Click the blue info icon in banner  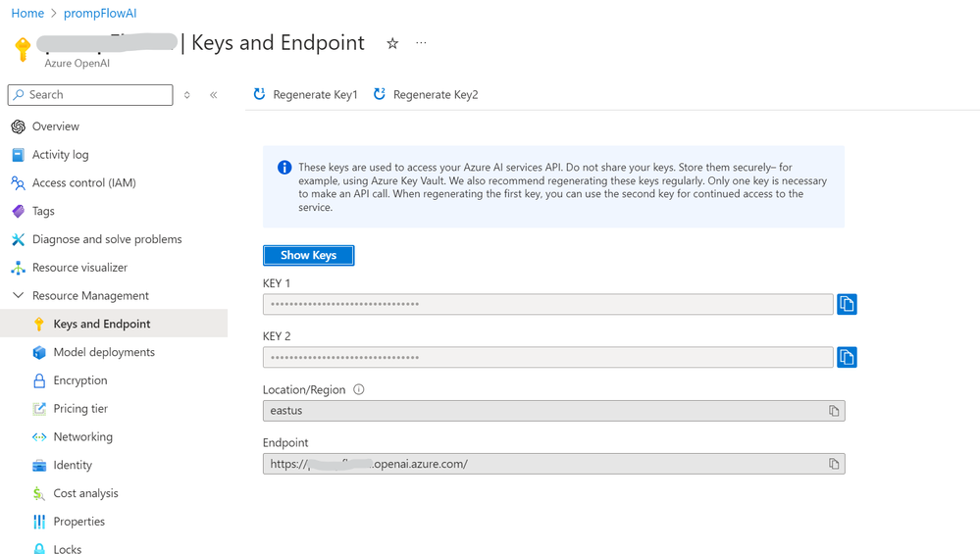point(284,168)
